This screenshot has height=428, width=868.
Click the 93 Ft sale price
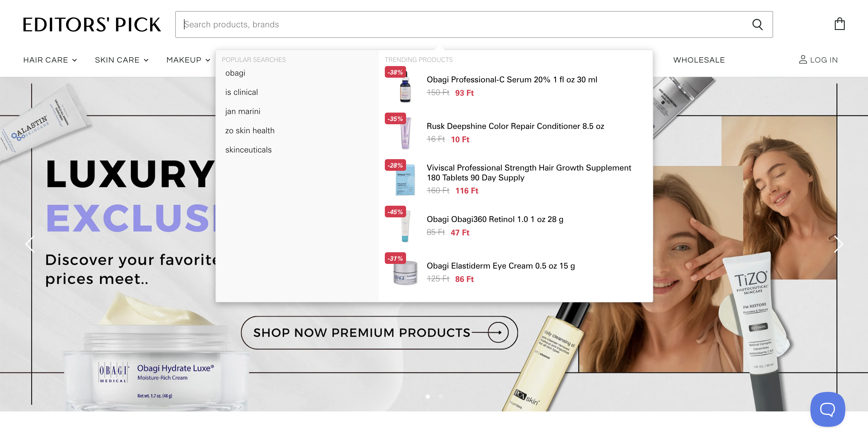tap(464, 93)
